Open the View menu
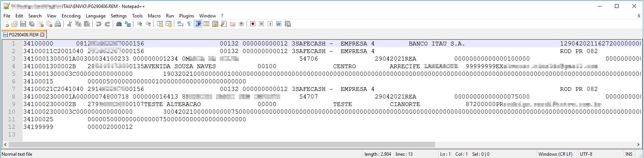The height and width of the screenshot is (158, 644). [x=51, y=16]
